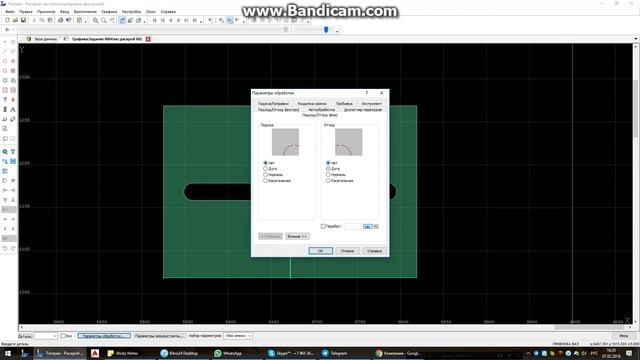The width and height of the screenshot is (640, 360).
Task: Confirm the dialog with OK
Action: pos(320,251)
